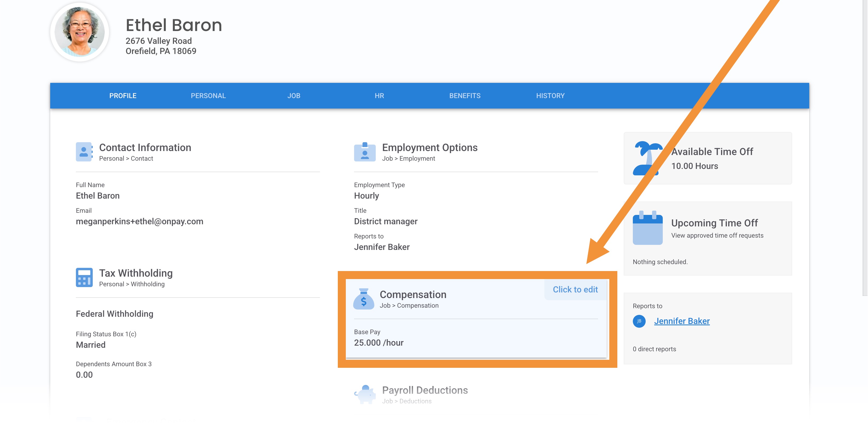Click Ethel Baron's profile photo
Image resolution: width=868 pixels, height=425 pixels.
[80, 32]
